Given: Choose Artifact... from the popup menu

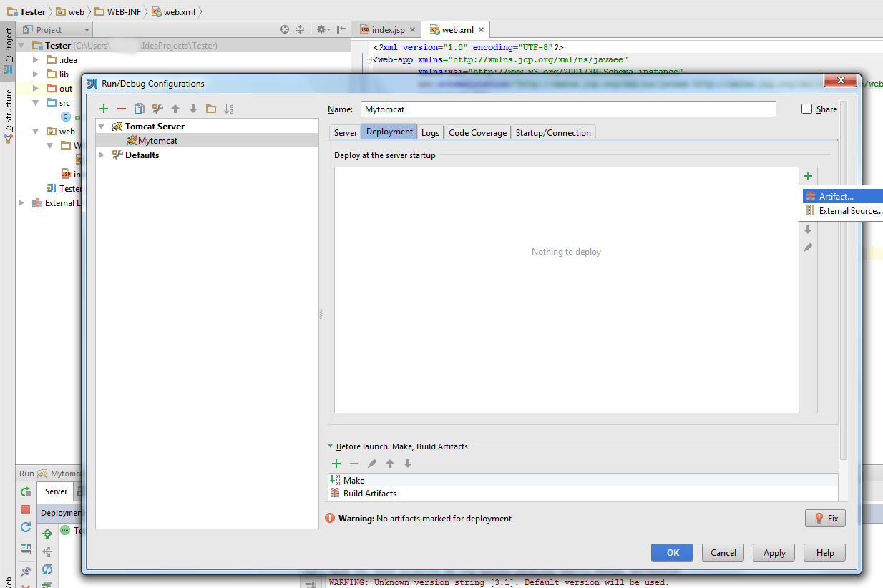Looking at the screenshot, I should pos(836,197).
